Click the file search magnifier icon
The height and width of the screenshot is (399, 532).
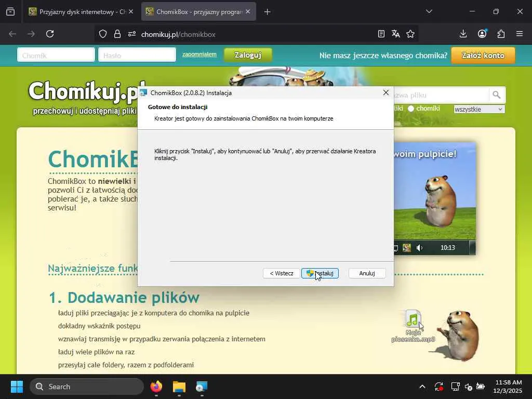coord(496,95)
